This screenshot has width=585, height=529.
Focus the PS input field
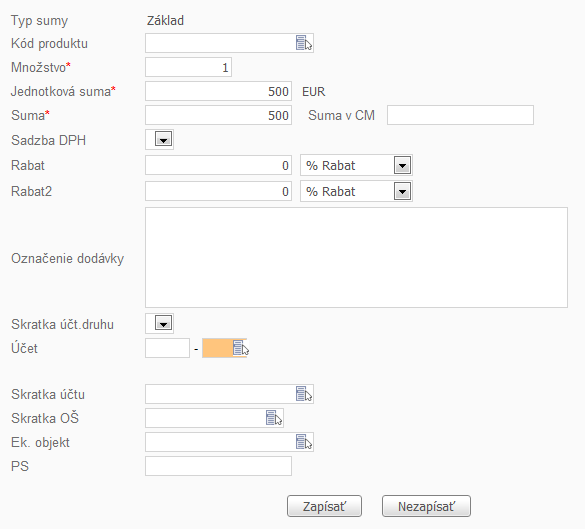tap(218, 466)
